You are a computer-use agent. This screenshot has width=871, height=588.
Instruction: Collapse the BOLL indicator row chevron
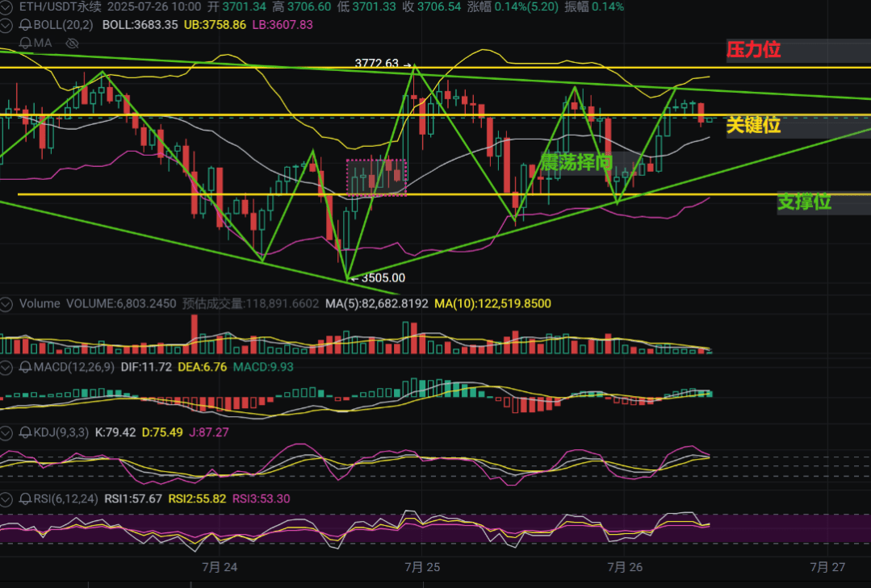(x=6, y=25)
